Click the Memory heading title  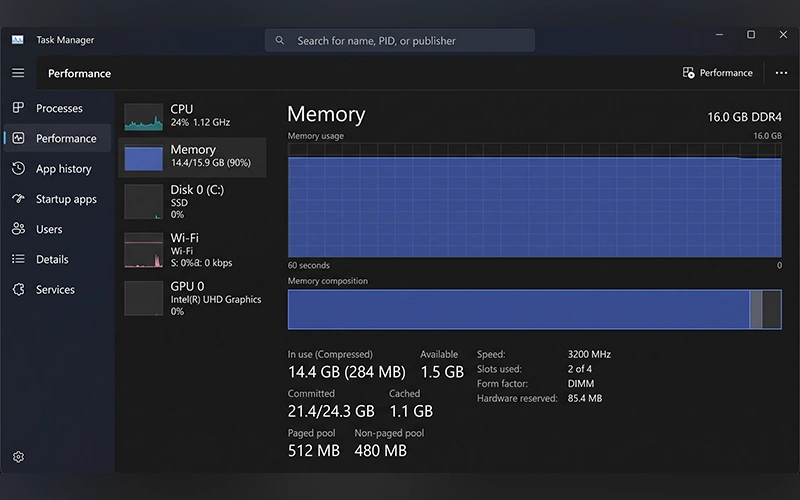[x=326, y=114]
